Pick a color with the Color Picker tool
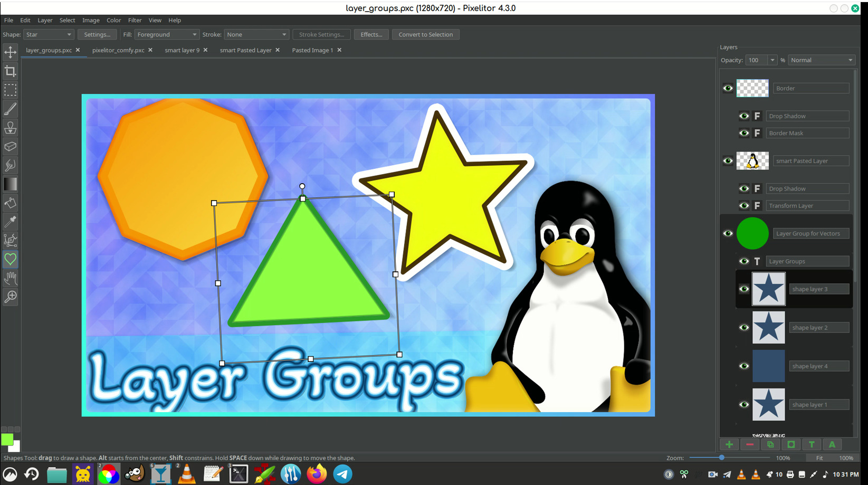The width and height of the screenshot is (868, 485). 10,222
